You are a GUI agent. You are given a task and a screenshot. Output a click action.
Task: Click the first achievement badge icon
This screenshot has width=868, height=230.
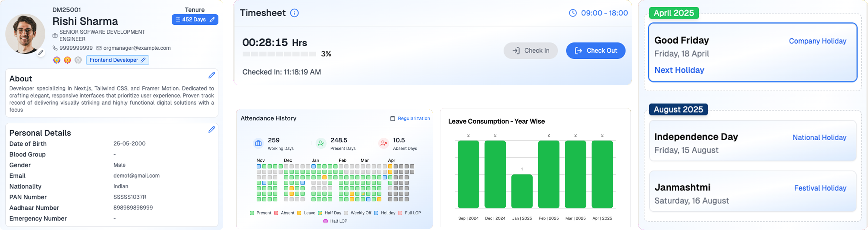57,60
